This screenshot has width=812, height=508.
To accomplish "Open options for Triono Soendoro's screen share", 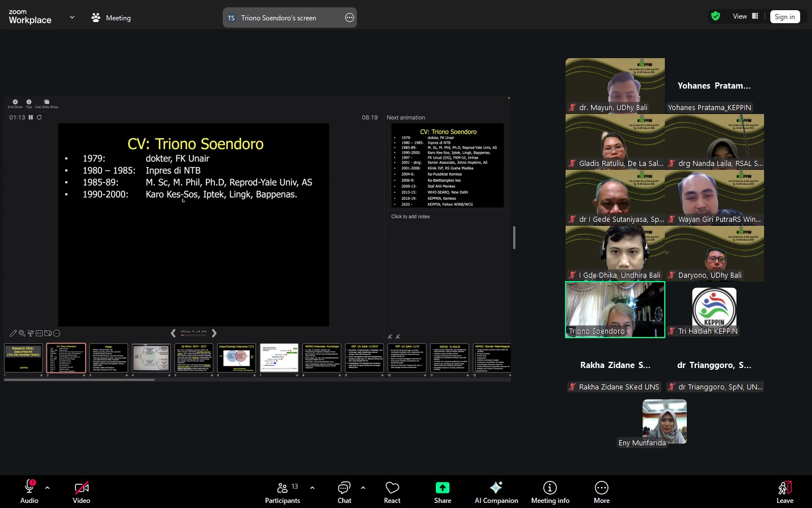I will [350, 18].
